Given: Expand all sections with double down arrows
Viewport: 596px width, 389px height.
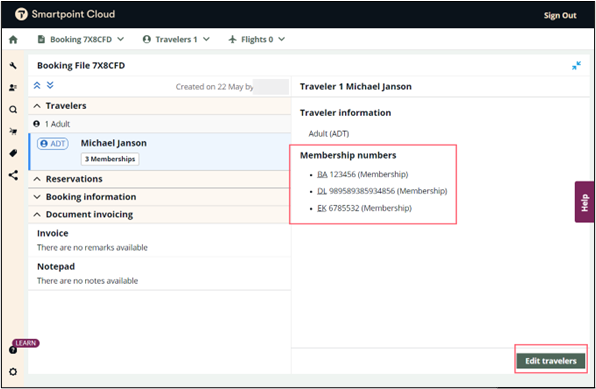Looking at the screenshot, I should point(50,85).
